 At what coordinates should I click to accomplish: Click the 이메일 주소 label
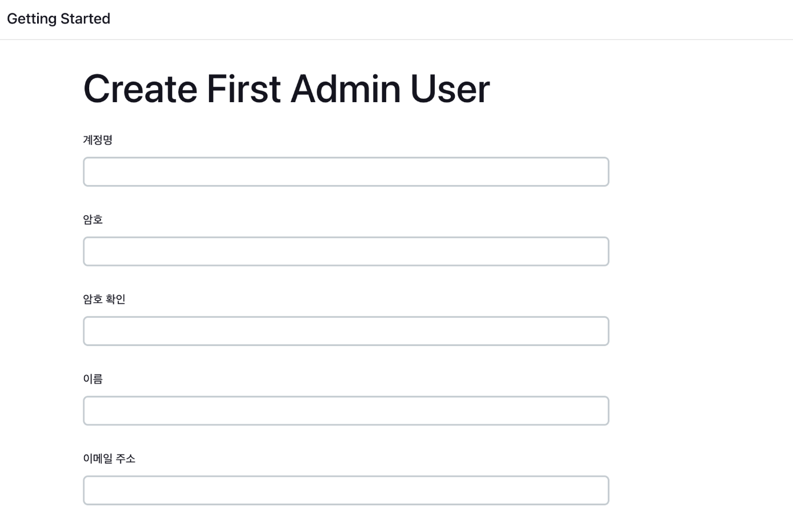point(109,458)
